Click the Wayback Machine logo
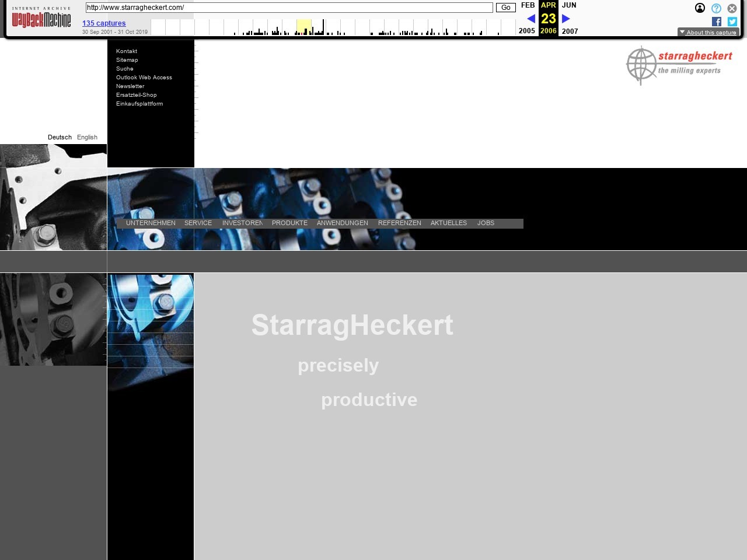747x560 pixels. point(41,19)
